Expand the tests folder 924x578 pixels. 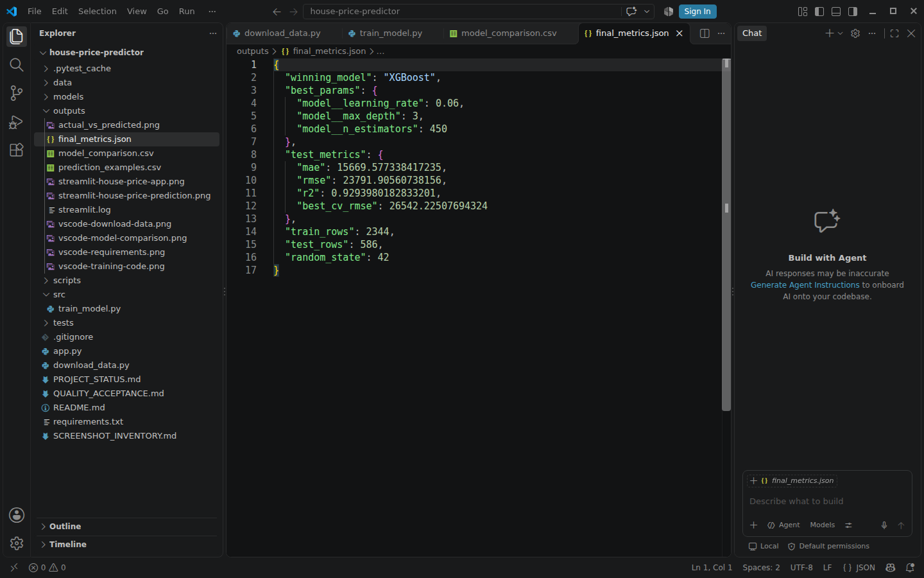pos(126,323)
